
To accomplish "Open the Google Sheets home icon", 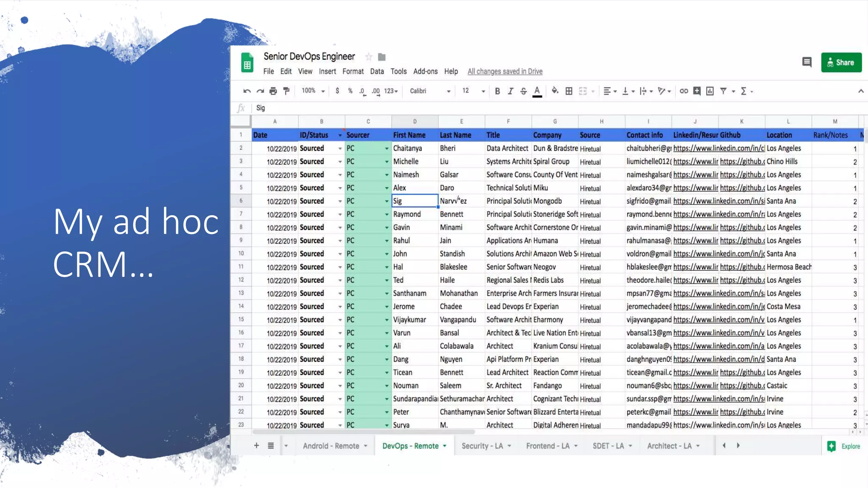I will coord(247,63).
